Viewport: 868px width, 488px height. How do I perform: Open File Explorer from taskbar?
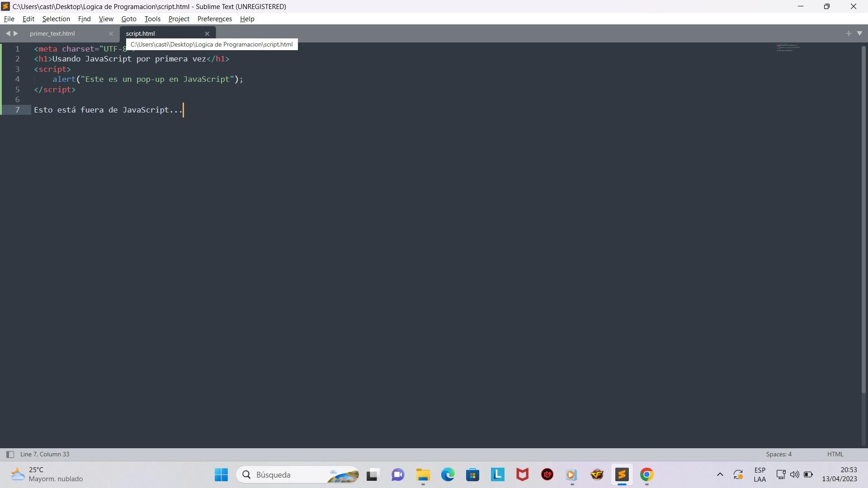click(423, 475)
